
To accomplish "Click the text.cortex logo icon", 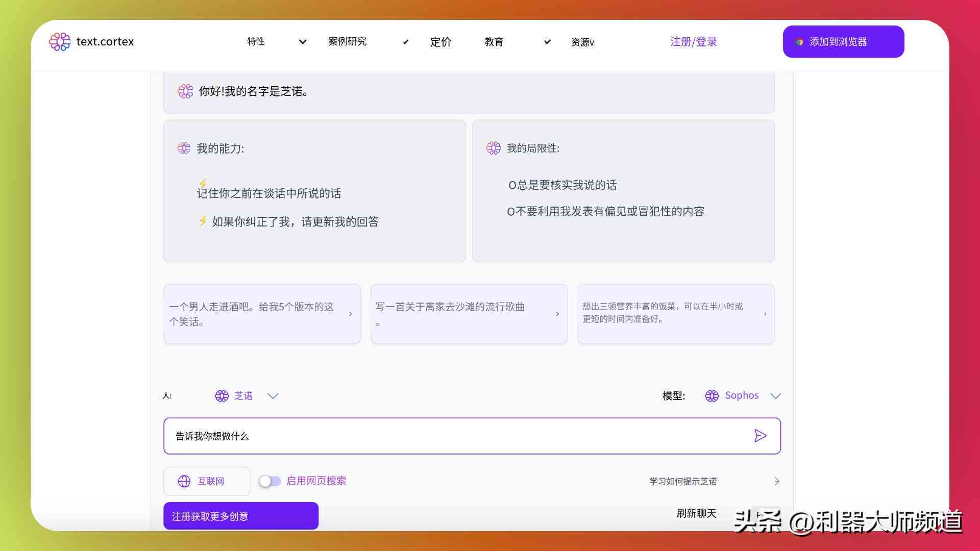I will click(x=60, y=42).
